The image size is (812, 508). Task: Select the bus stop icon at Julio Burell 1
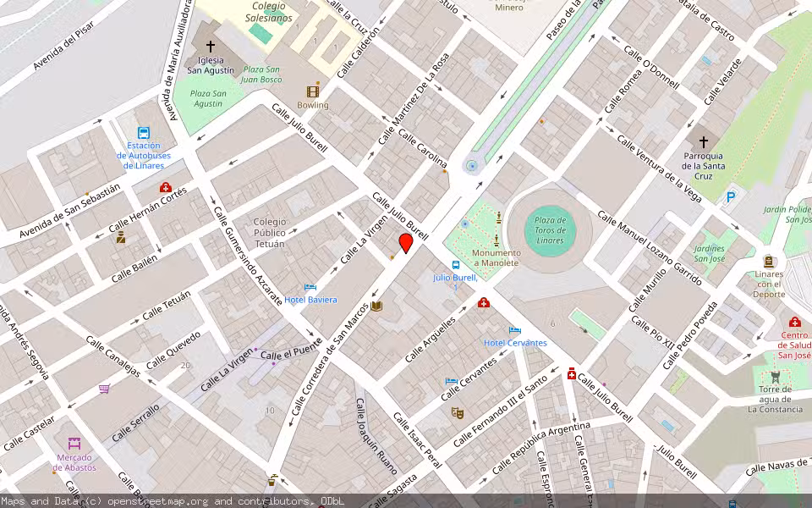pos(455,263)
